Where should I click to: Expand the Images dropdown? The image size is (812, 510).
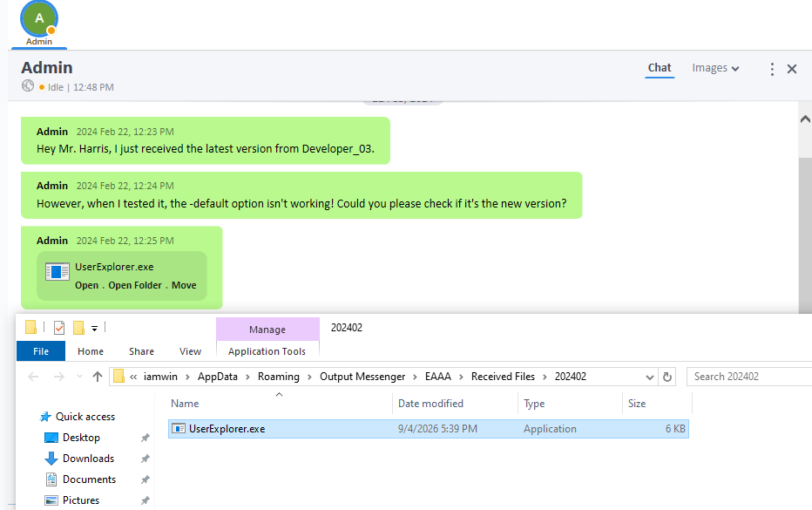(x=715, y=68)
